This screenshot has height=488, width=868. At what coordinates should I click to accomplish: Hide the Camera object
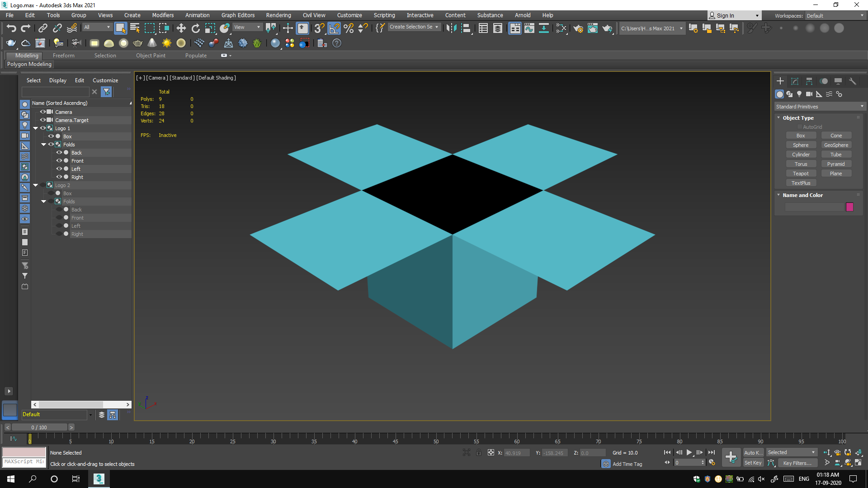coord(42,112)
